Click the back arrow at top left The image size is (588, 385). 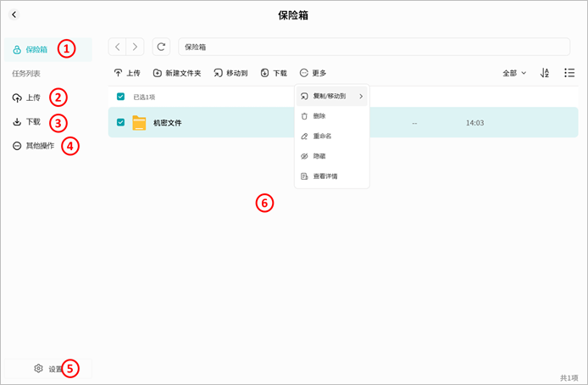pos(14,14)
